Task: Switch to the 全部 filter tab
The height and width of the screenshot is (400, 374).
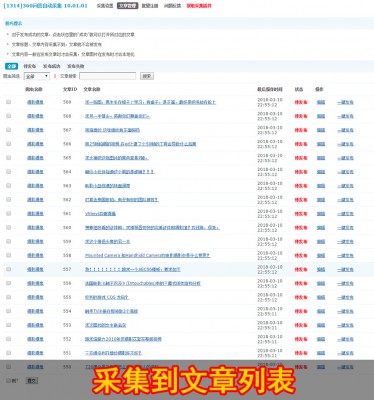Action: tap(11, 66)
